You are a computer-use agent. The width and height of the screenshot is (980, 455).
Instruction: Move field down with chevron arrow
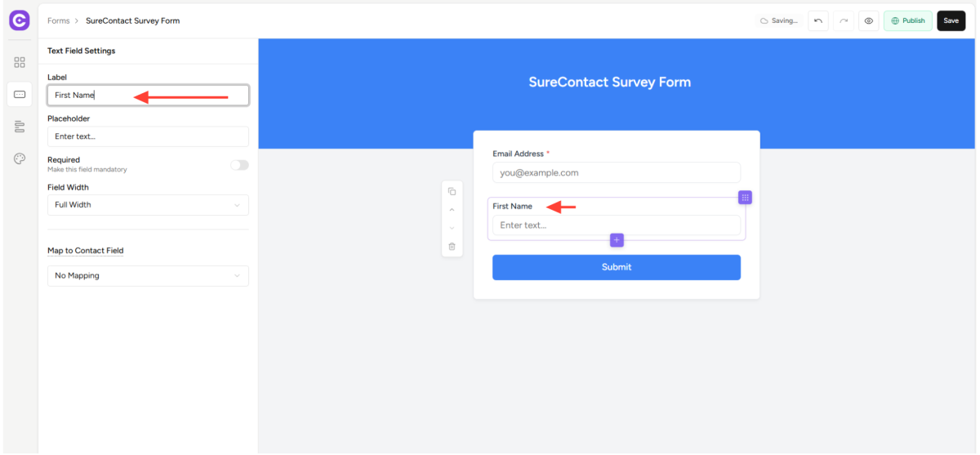tap(452, 228)
